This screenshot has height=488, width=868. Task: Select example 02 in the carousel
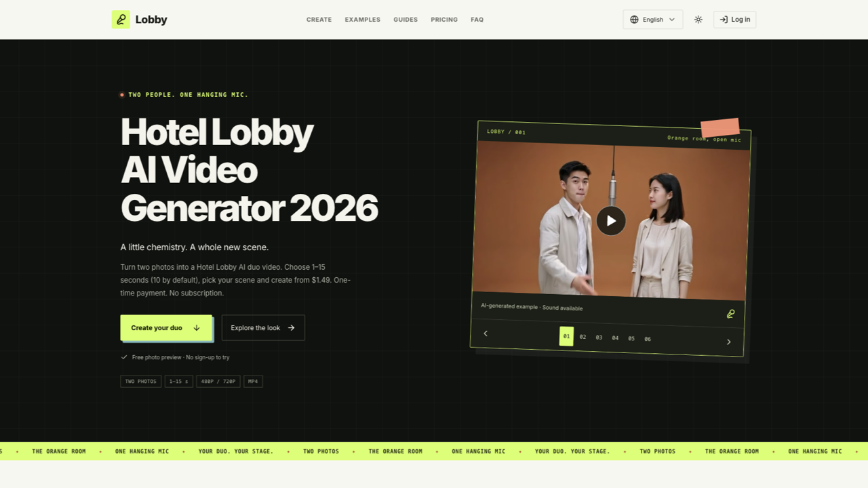click(x=583, y=337)
